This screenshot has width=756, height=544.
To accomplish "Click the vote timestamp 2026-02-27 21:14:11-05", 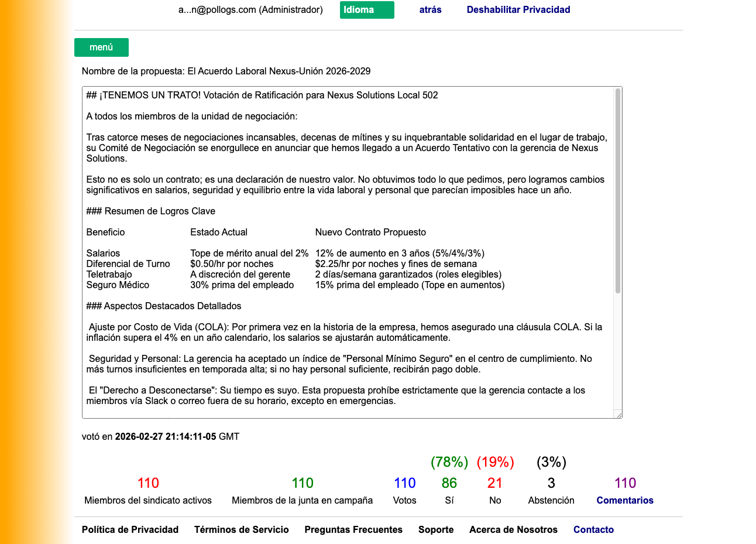I will pos(166,437).
